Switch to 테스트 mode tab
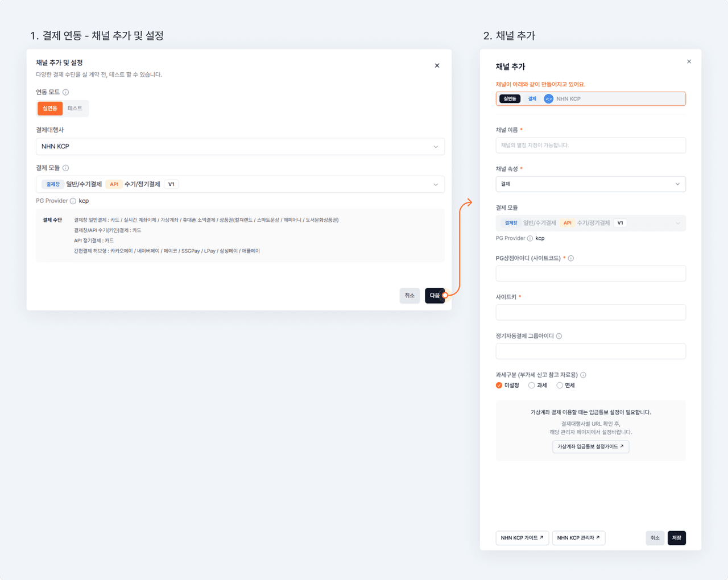 click(x=75, y=109)
